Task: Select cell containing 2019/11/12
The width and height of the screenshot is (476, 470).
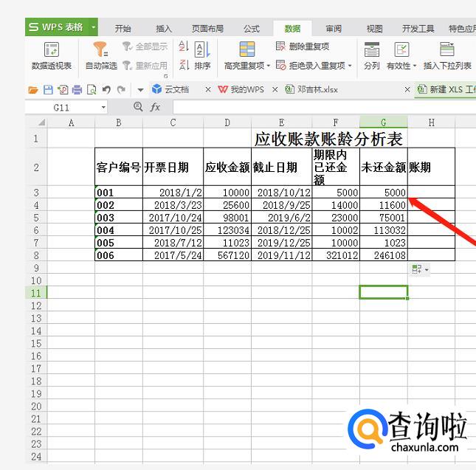Action: (282, 255)
